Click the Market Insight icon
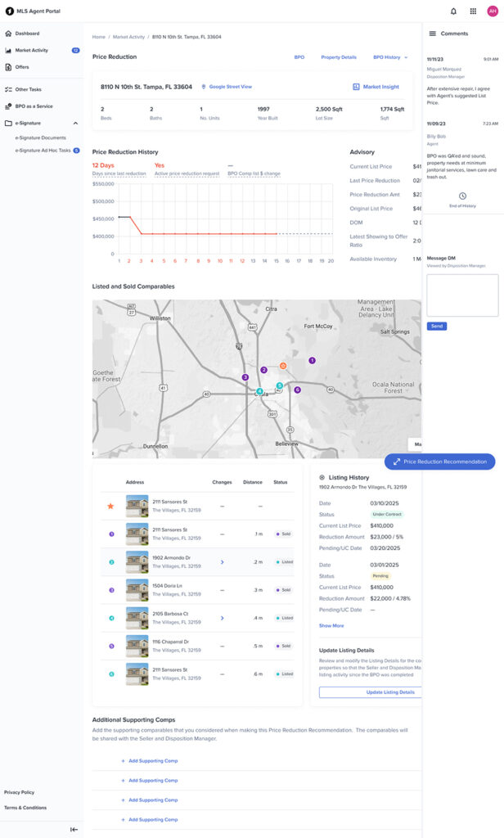 (x=356, y=87)
